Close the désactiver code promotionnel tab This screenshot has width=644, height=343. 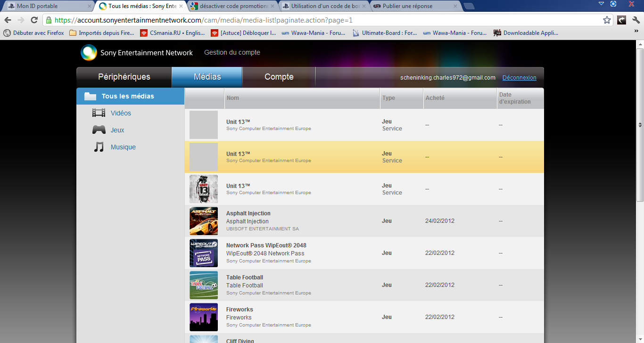pyautogui.click(x=272, y=7)
